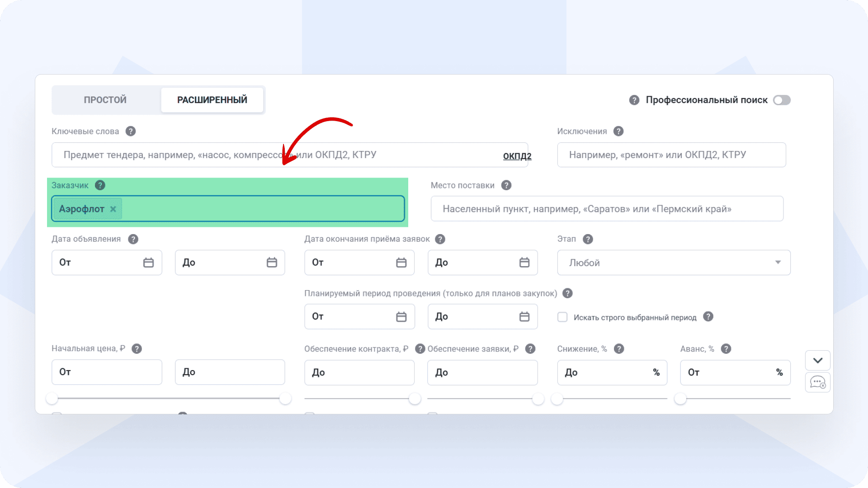This screenshot has height=488, width=868.
Task: Switch to the ПРОСТОЙ search tab
Action: pos(105,100)
